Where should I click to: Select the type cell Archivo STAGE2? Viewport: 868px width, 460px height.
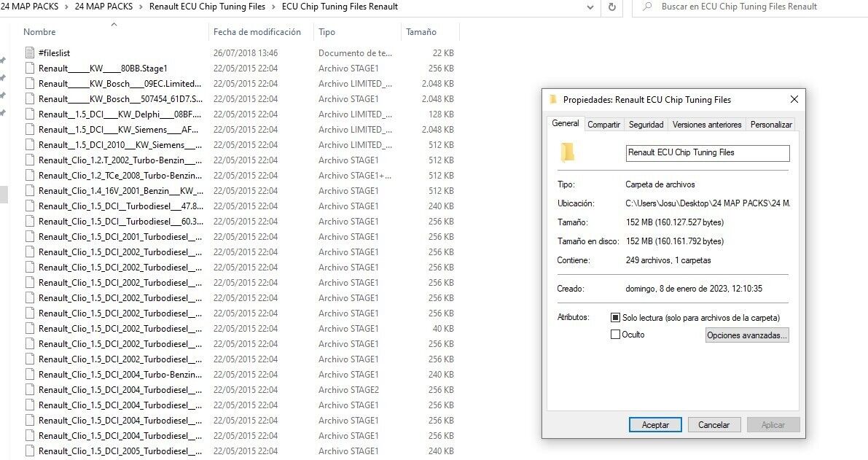[349, 390]
